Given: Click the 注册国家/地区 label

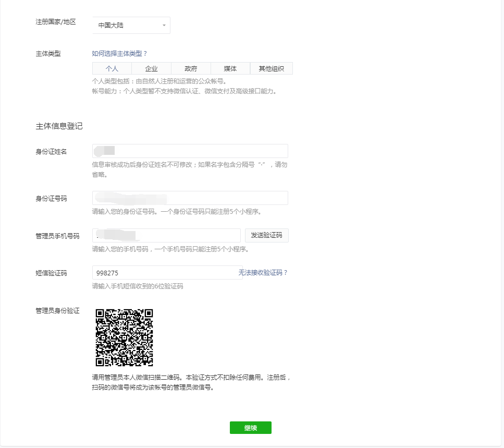Looking at the screenshot, I should [56, 22].
